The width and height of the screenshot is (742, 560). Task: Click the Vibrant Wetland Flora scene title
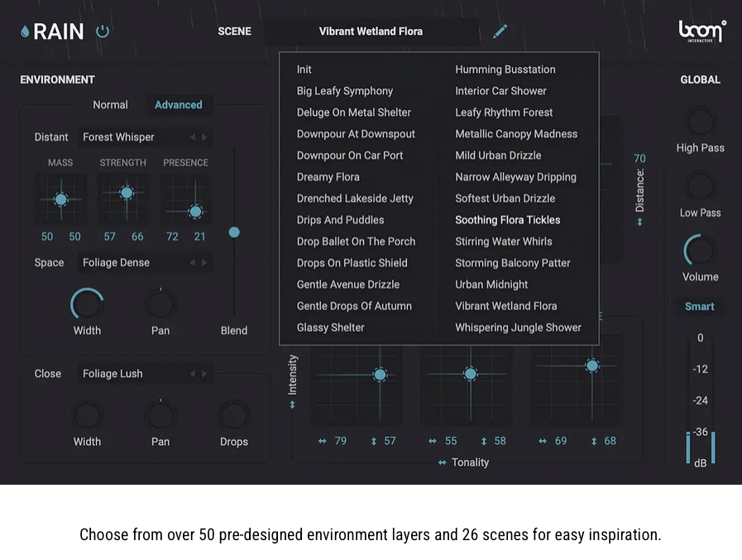pyautogui.click(x=371, y=31)
